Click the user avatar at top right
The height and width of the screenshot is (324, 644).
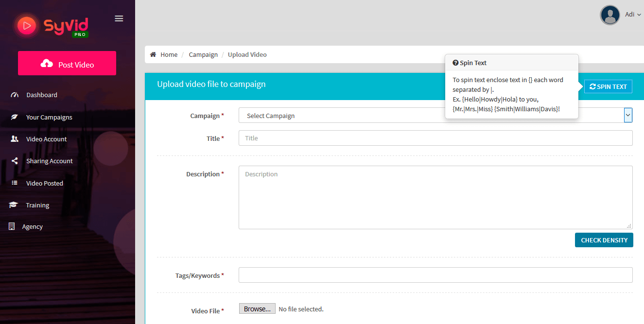coord(609,15)
